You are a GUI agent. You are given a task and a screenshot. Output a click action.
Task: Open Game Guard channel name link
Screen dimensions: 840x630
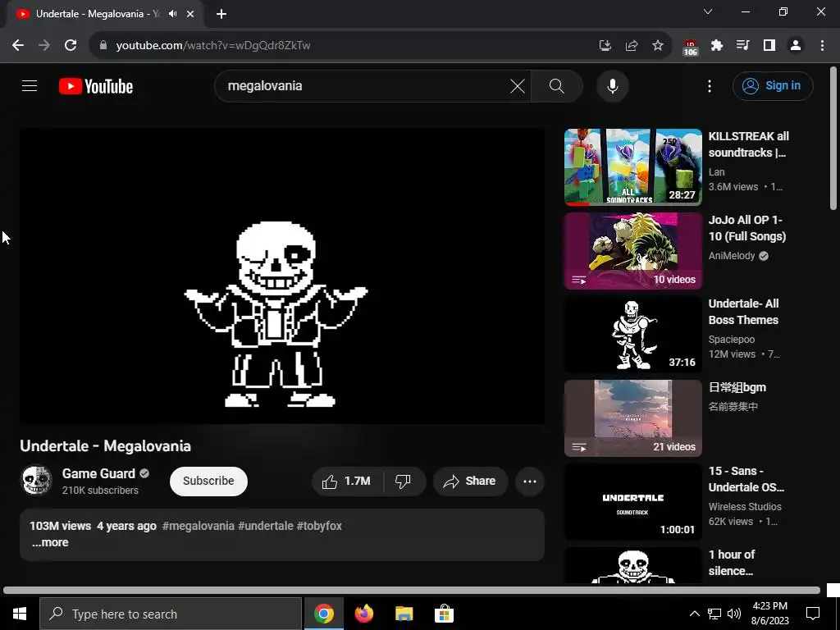[98, 473]
